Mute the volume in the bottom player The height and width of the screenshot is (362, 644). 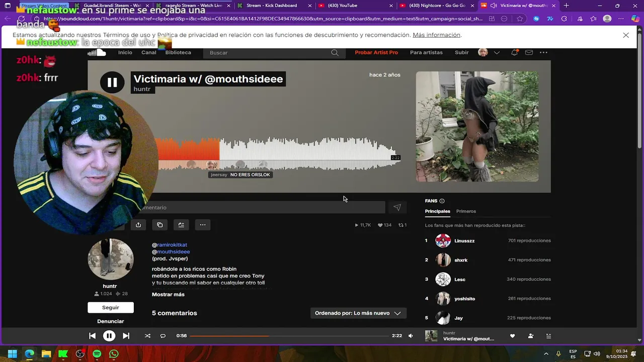(x=411, y=336)
